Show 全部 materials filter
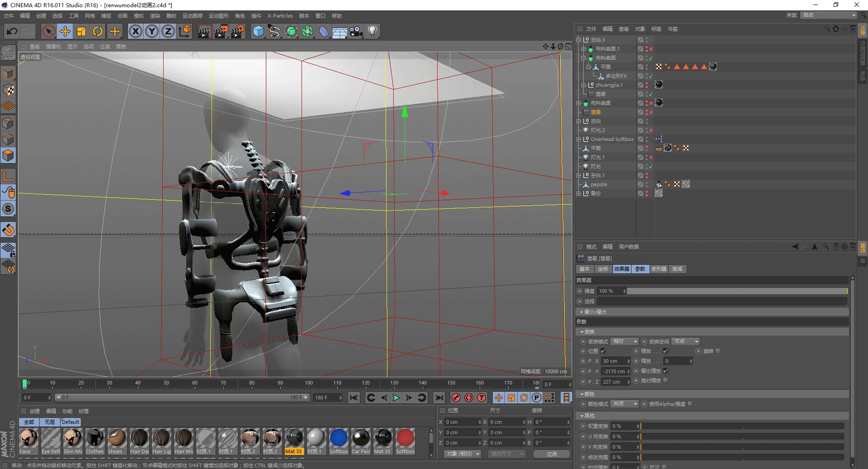This screenshot has width=868, height=469. point(29,422)
